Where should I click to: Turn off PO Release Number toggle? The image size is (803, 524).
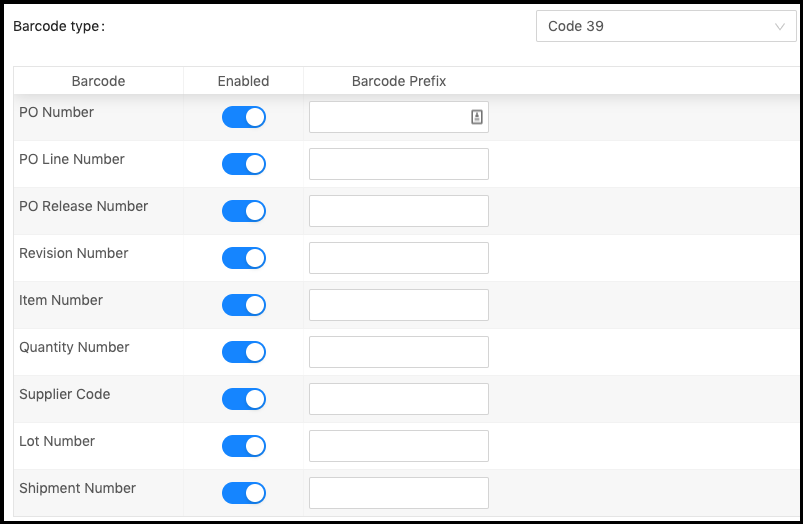point(244,211)
